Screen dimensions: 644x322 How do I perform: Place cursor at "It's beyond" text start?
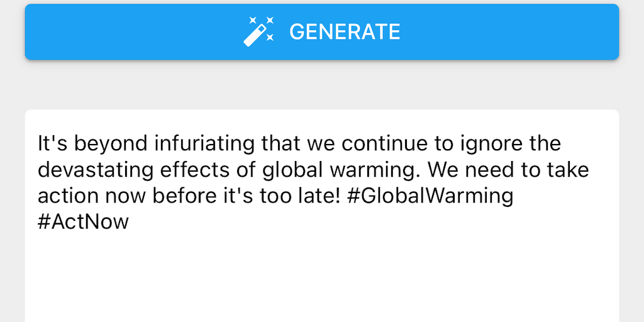[40, 144]
